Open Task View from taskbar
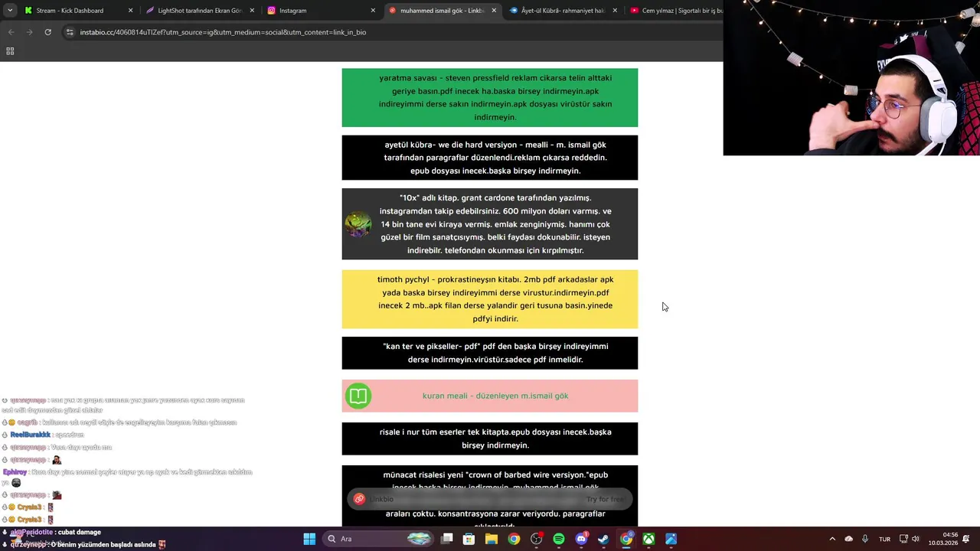This screenshot has width=980, height=551. point(447,539)
